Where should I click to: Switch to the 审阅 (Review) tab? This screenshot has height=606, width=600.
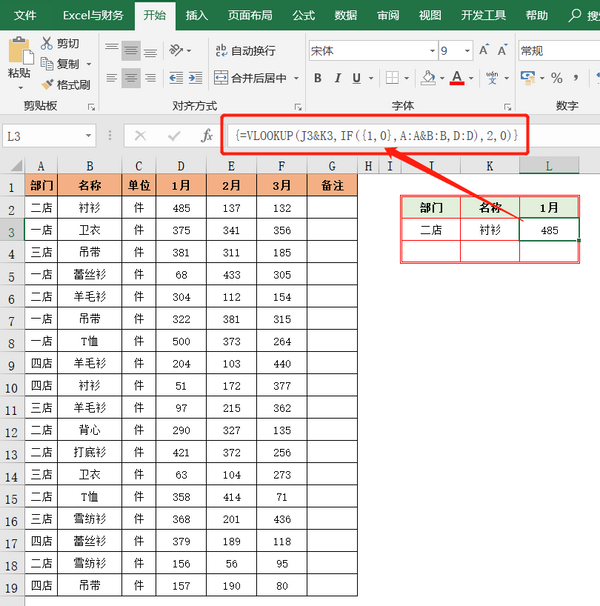(388, 15)
